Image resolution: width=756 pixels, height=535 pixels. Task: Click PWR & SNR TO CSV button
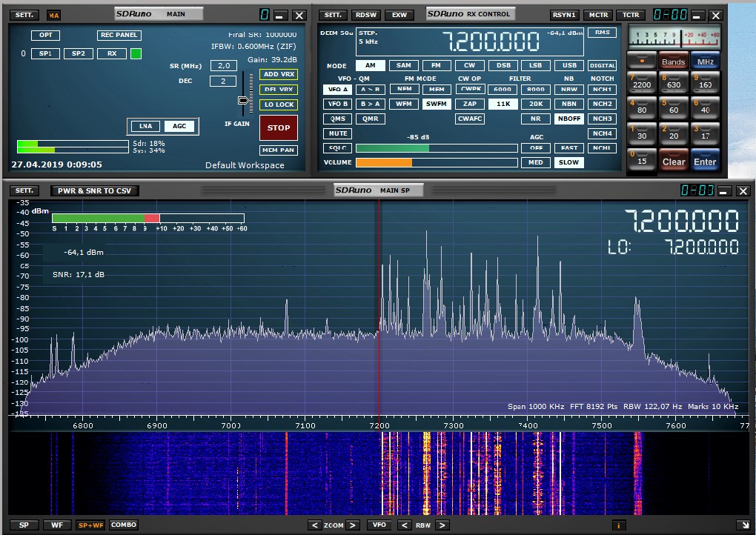tap(95, 191)
